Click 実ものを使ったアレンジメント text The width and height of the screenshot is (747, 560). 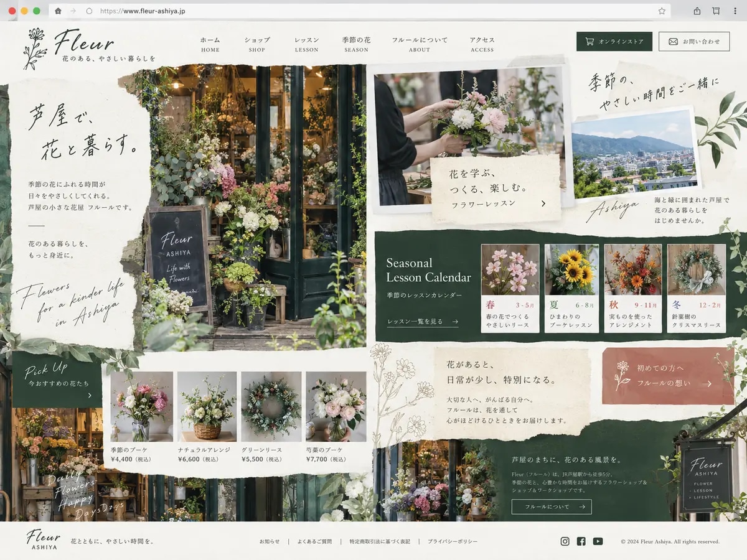tap(631, 321)
